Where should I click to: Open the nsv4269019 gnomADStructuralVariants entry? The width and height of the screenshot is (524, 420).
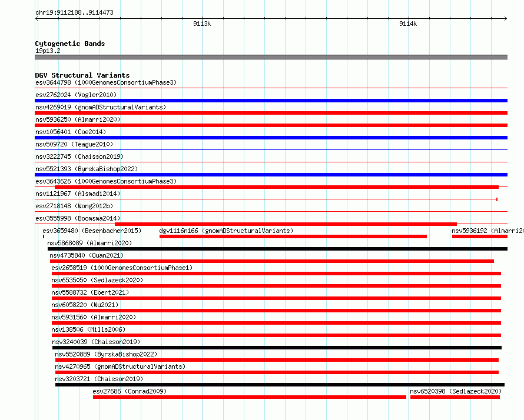pyautogui.click(x=101, y=107)
